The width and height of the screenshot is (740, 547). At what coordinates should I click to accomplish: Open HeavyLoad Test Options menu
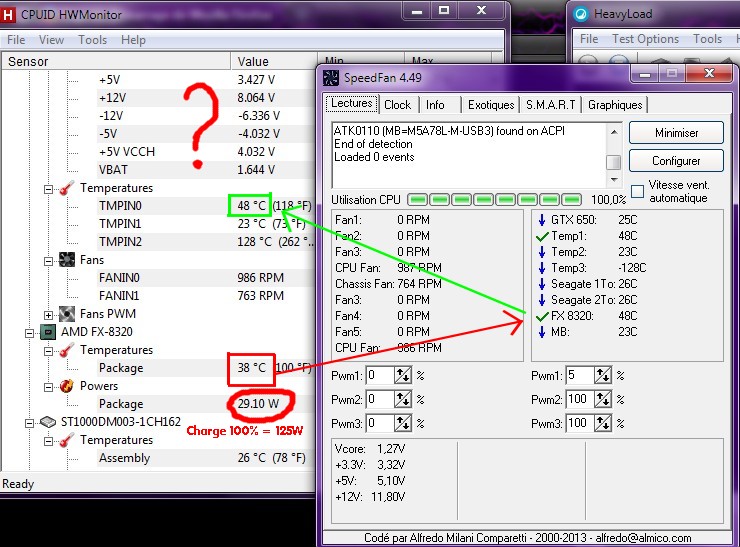point(645,39)
